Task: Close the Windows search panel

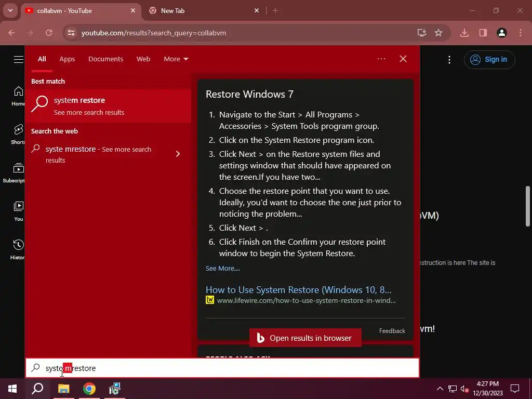Action: pos(403,59)
